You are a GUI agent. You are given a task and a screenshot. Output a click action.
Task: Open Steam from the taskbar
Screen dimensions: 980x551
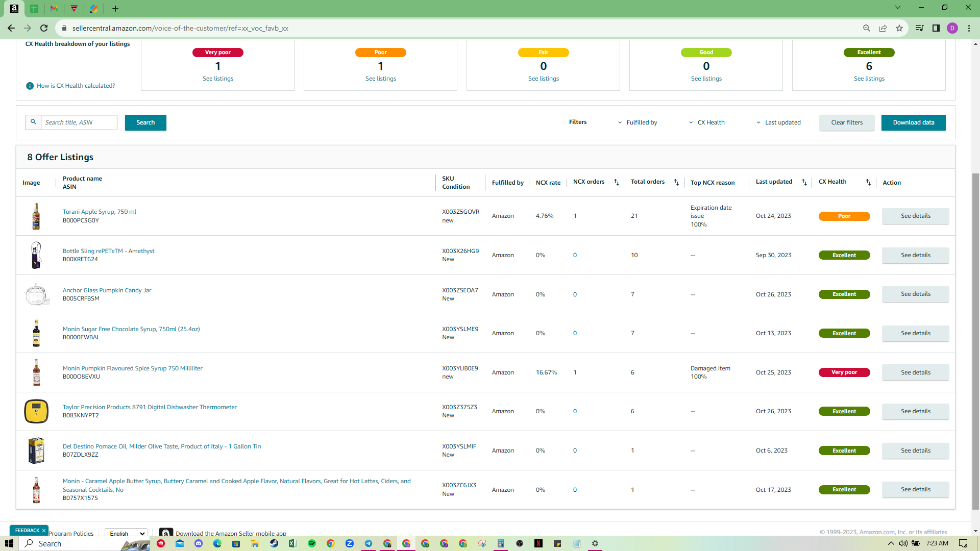click(x=274, y=543)
